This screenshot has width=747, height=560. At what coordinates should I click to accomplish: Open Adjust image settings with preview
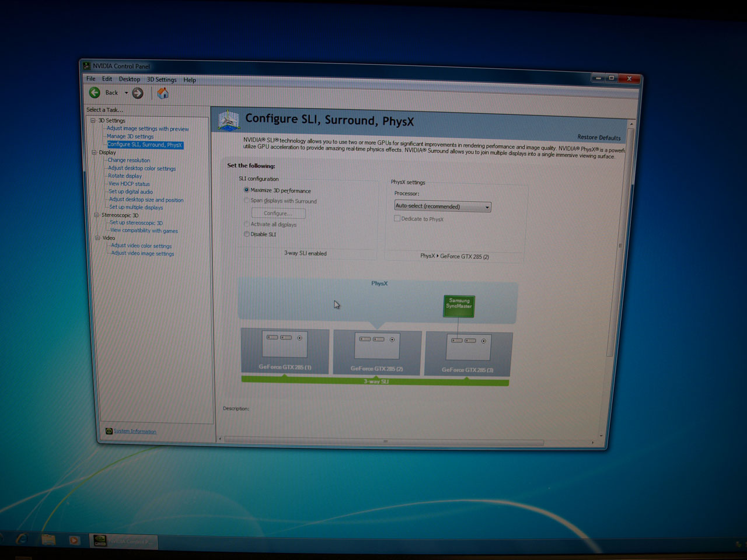148,129
